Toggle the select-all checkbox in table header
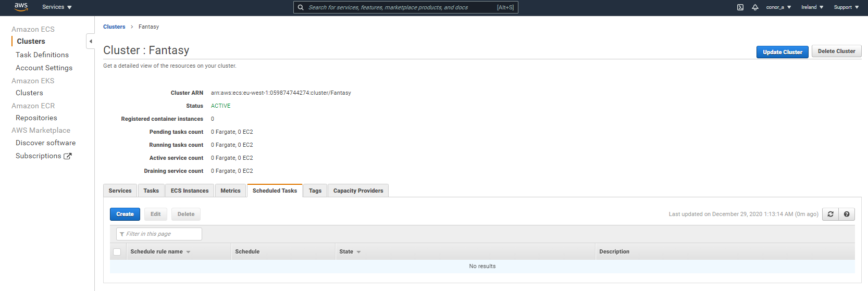Image resolution: width=868 pixels, height=291 pixels. (x=117, y=252)
